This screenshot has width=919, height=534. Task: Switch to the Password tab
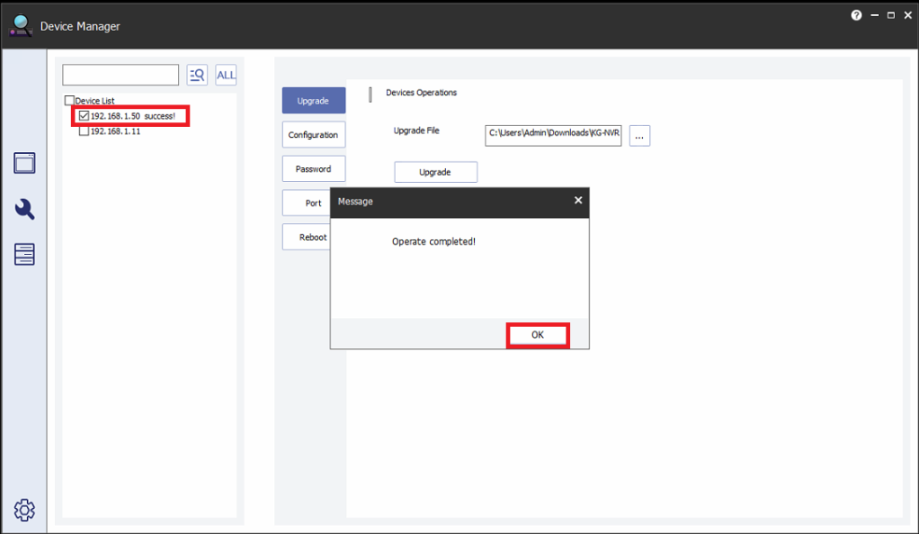313,169
